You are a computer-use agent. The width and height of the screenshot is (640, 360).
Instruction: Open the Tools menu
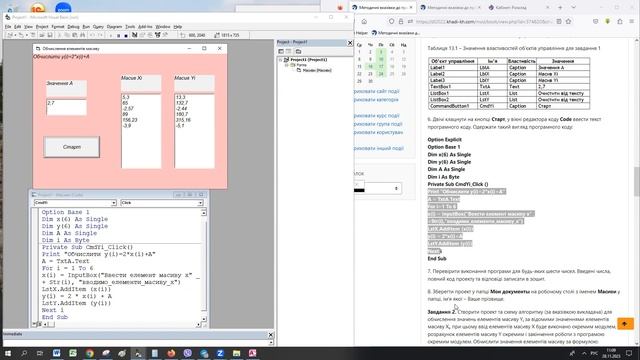[130, 27]
